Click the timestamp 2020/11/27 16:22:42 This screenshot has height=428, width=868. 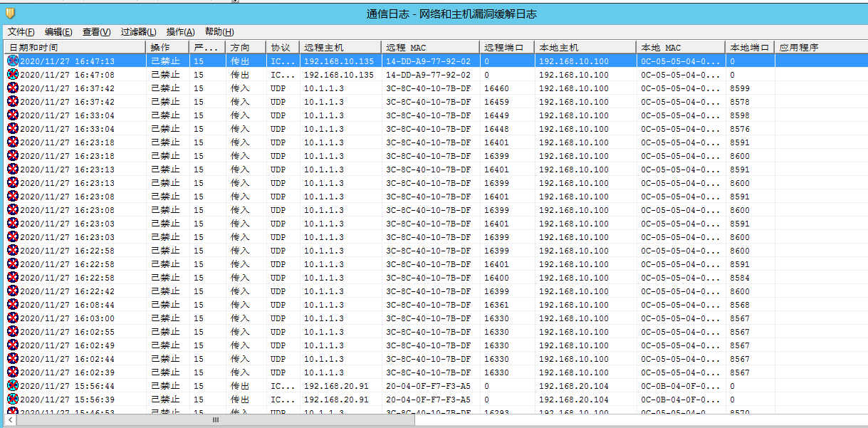click(67, 291)
